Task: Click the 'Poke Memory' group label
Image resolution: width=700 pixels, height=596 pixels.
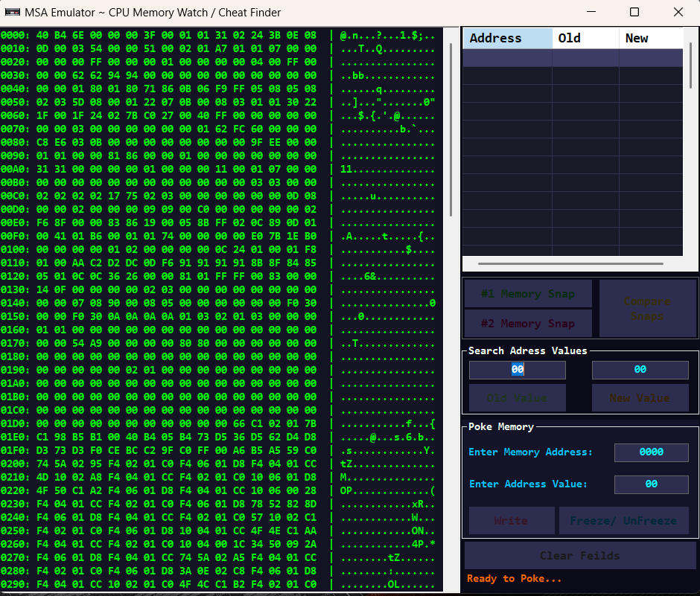Action: (501, 427)
